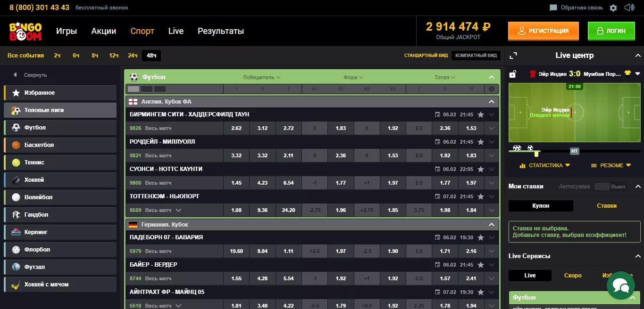Collapse the Live центр panel

(638, 56)
